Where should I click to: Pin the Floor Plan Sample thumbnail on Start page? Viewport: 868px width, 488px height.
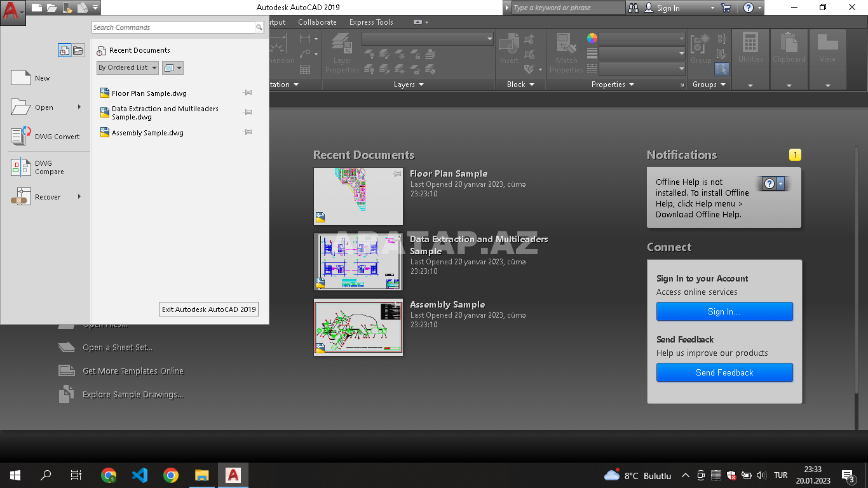[x=398, y=173]
